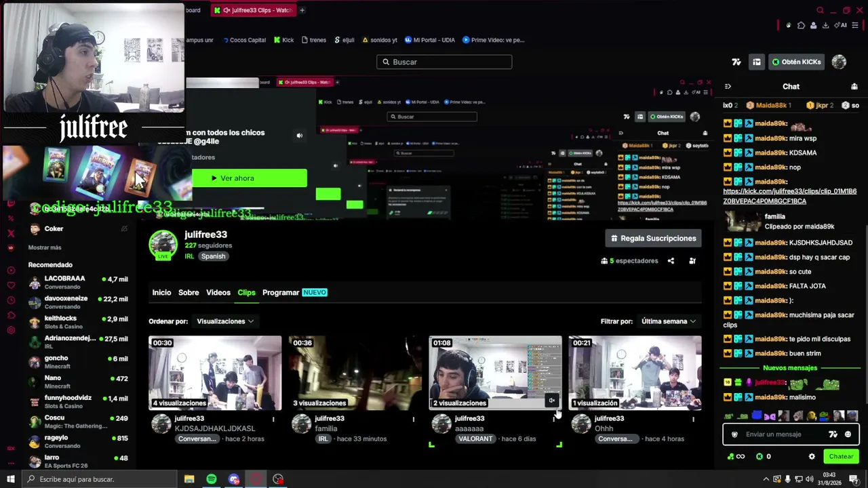Open the gift icon in the Chat header
The height and width of the screenshot is (488, 868).
(854, 87)
